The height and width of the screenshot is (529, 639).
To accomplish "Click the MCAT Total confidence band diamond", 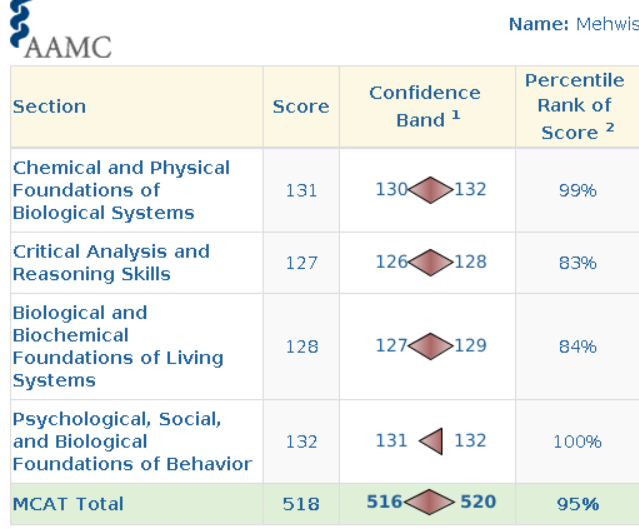I will 431,503.
